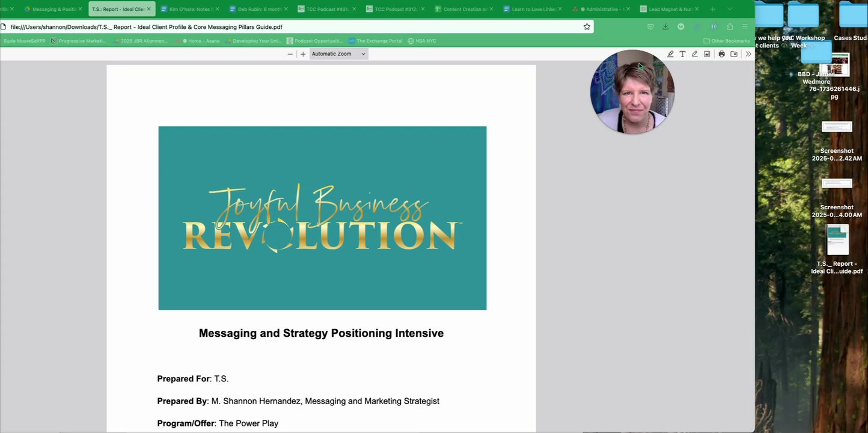The height and width of the screenshot is (433, 868).
Task: Switch to Kim O'hara Notes tab
Action: pos(190,9)
